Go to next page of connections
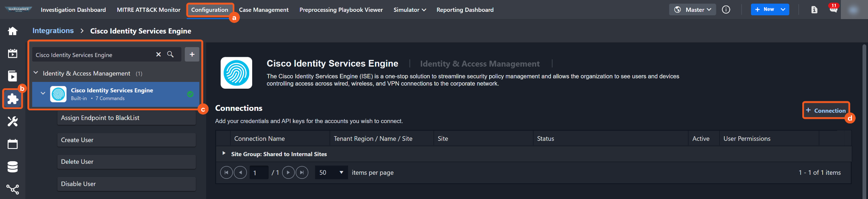The height and width of the screenshot is (199, 868). click(x=288, y=173)
